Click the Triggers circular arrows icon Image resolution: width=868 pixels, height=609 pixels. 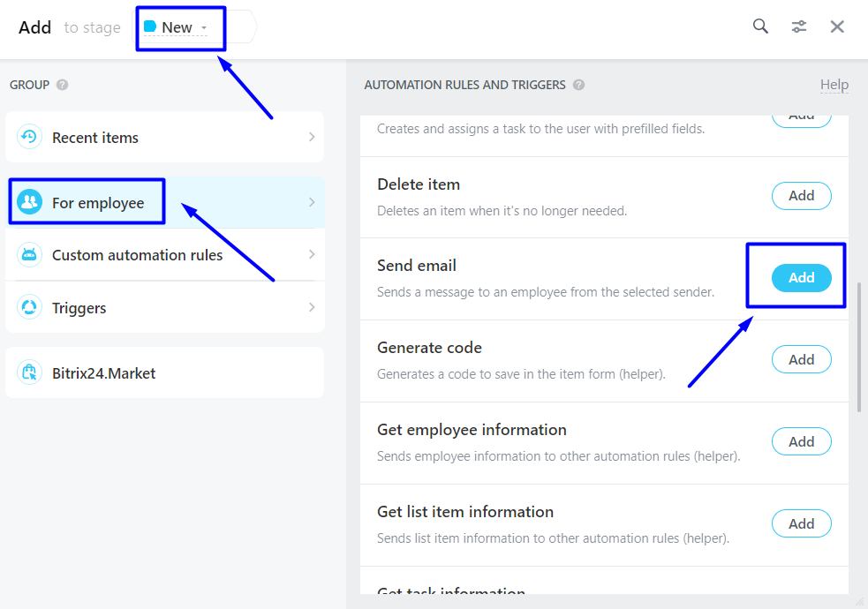30,307
